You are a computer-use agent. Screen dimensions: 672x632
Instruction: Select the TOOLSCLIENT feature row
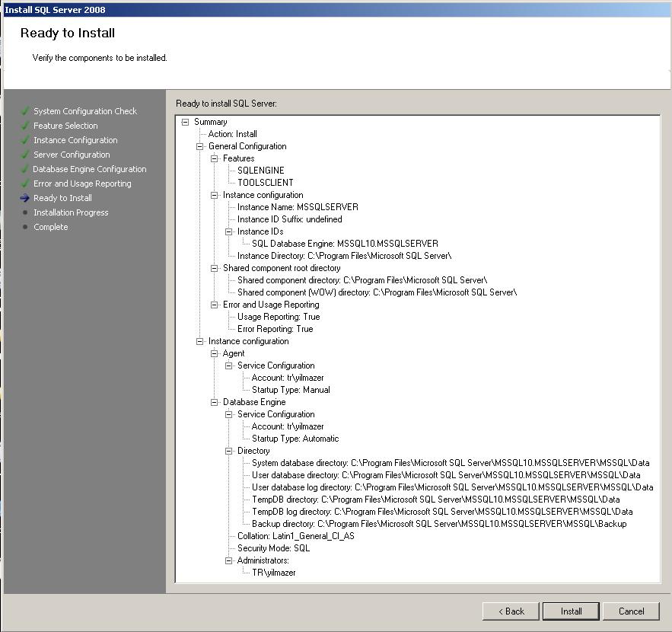[x=266, y=183]
